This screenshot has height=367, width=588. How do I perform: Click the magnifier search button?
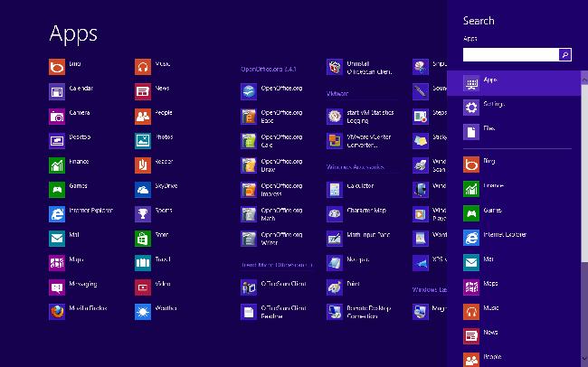pyautogui.click(x=565, y=55)
